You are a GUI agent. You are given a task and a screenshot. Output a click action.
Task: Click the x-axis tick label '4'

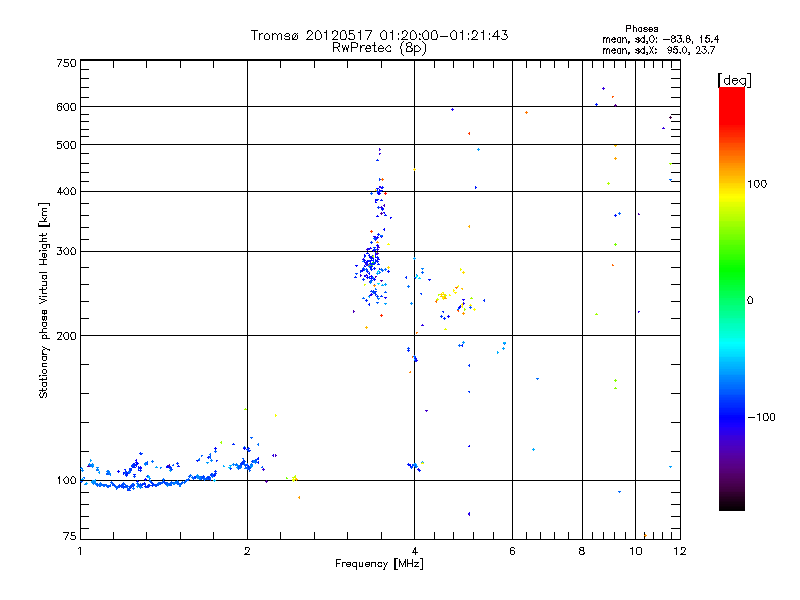(x=414, y=551)
